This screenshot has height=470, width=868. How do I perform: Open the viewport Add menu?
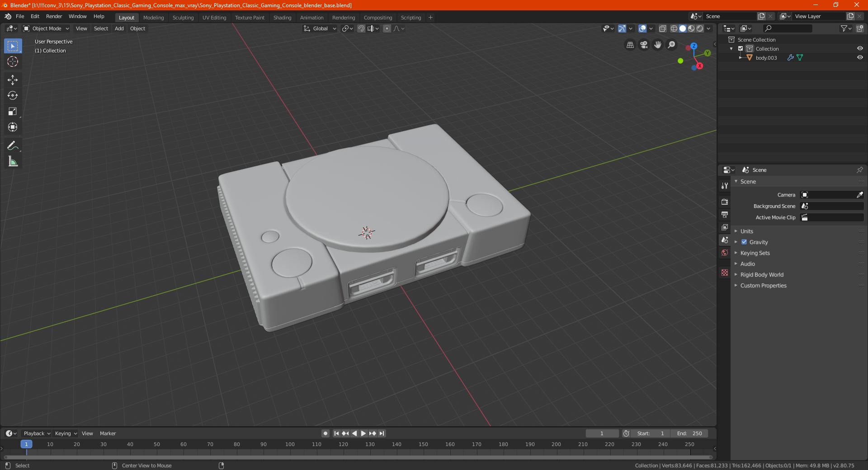[x=119, y=28]
